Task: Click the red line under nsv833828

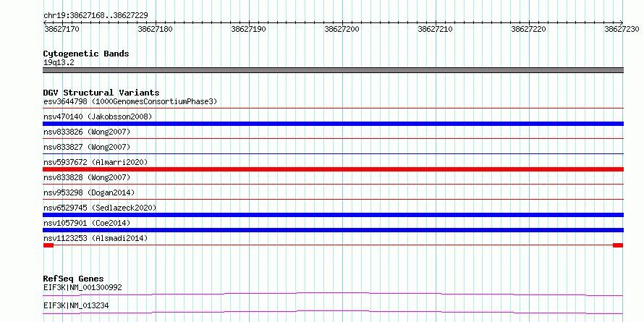Action: [333, 185]
